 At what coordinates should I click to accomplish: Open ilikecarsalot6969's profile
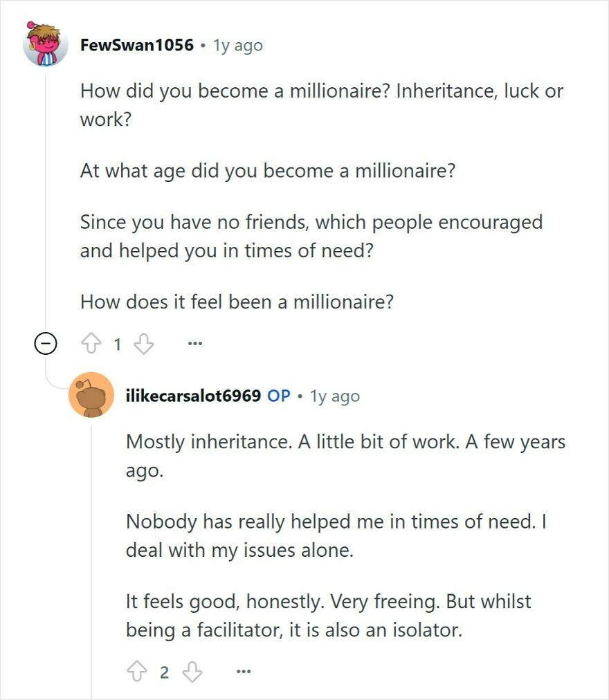[192, 396]
